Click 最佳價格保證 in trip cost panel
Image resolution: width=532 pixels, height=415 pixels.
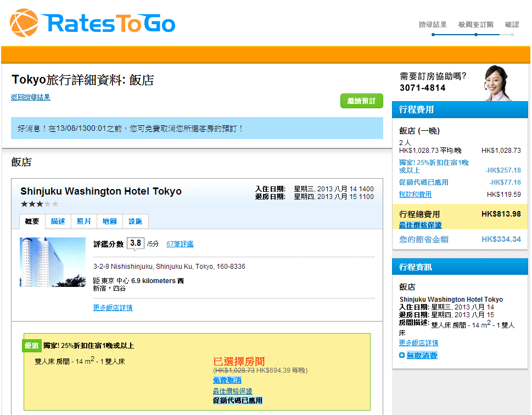pos(420,225)
